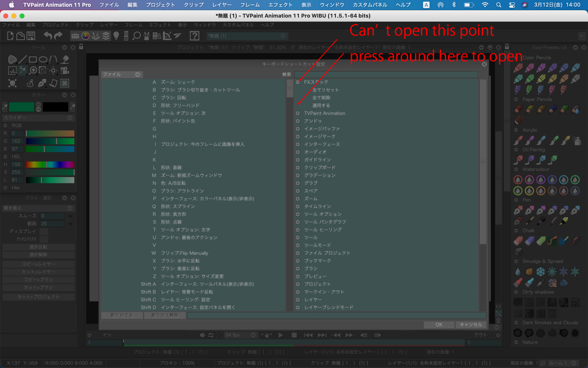Click the black B color swatch
The height and width of the screenshot is (368, 588).
55,107
